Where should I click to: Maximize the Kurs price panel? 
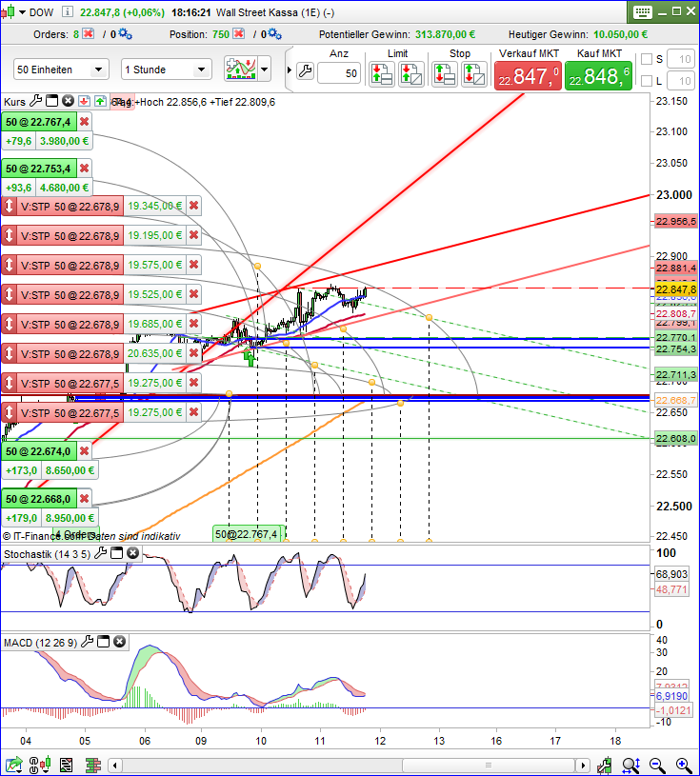[x=52, y=101]
